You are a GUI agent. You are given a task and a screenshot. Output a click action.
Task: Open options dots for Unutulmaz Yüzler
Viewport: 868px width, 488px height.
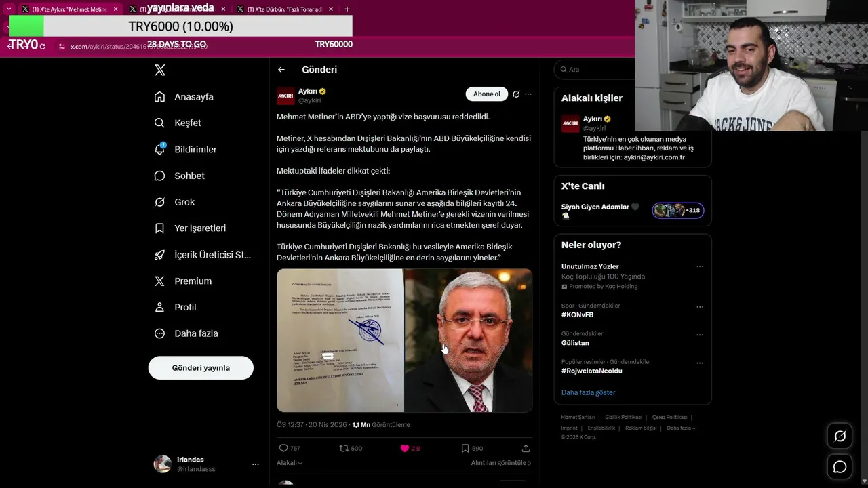(x=700, y=266)
